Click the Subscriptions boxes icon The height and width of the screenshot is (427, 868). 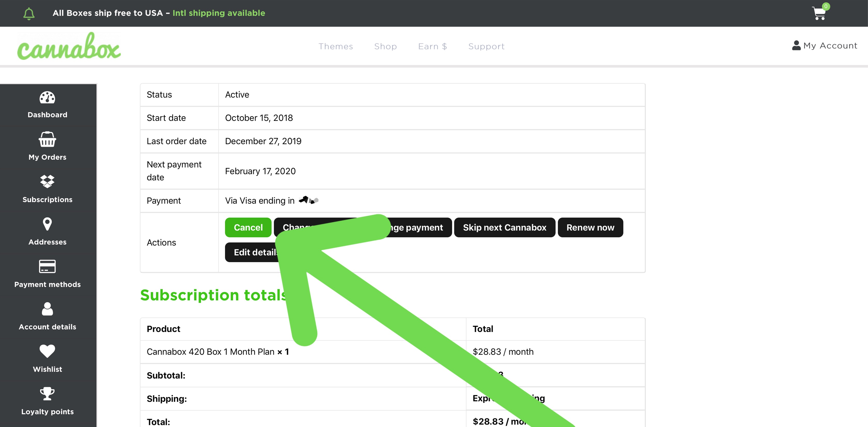[47, 181]
